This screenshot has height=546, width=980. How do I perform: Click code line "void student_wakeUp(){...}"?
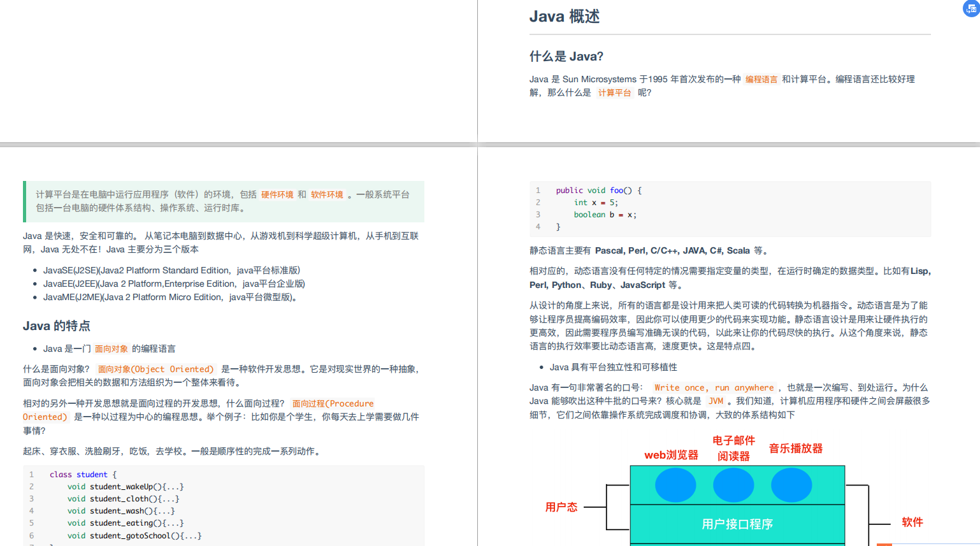click(126, 487)
